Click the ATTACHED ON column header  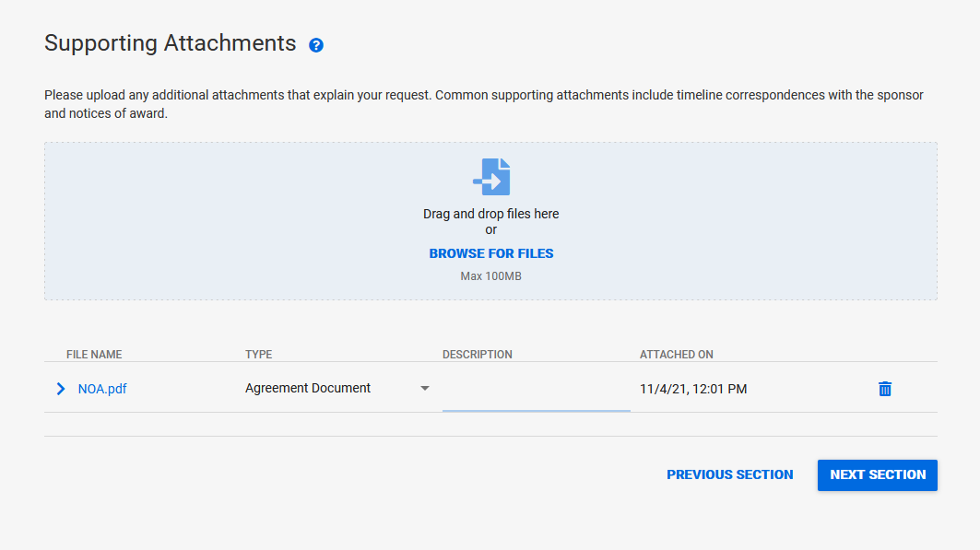point(676,354)
